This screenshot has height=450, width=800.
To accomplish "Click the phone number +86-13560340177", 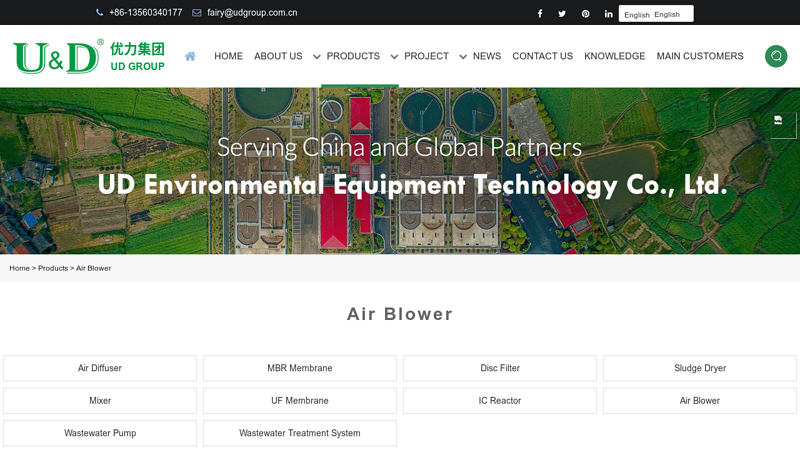I will [x=145, y=13].
